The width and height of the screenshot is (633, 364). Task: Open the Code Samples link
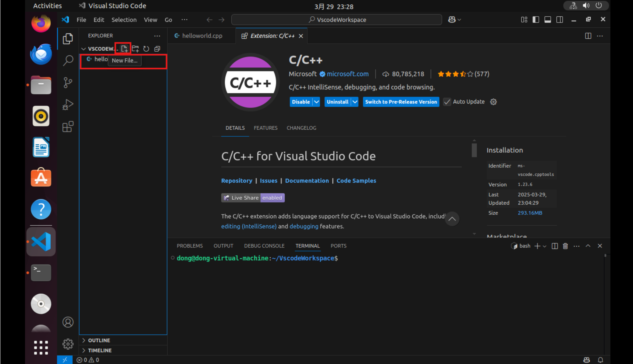click(356, 181)
